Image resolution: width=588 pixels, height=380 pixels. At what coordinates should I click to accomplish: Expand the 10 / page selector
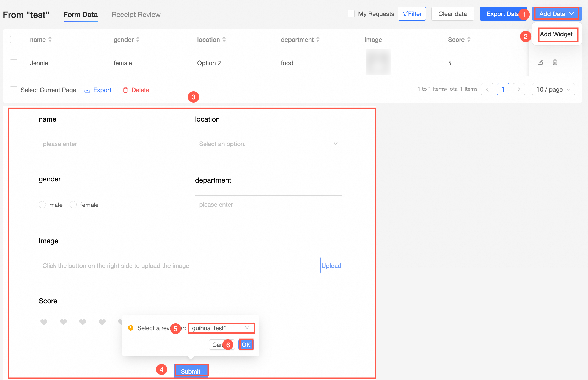pos(553,89)
